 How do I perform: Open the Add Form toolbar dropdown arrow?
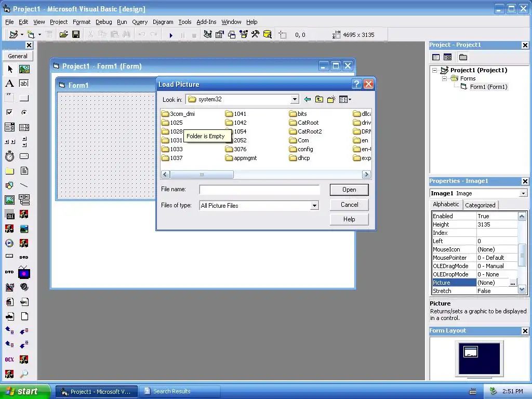(x=39, y=34)
